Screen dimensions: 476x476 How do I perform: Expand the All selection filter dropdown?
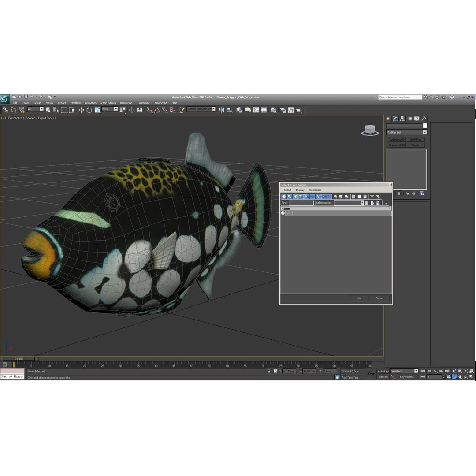pos(41,109)
